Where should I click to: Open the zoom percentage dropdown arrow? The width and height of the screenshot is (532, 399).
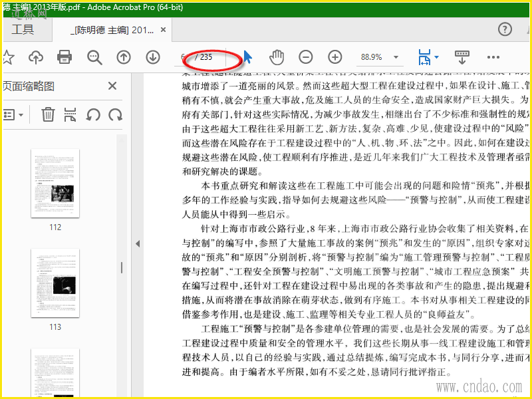click(396, 57)
